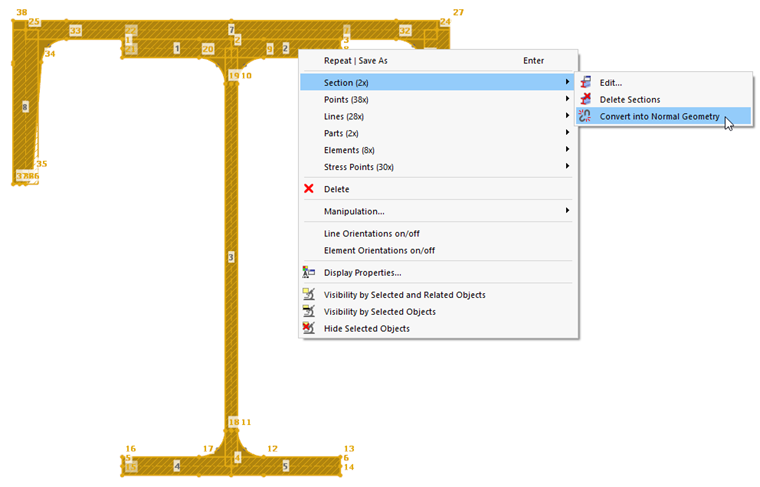760x487 pixels.
Task: Click the Hide Selected Objects icon
Action: 309,328
